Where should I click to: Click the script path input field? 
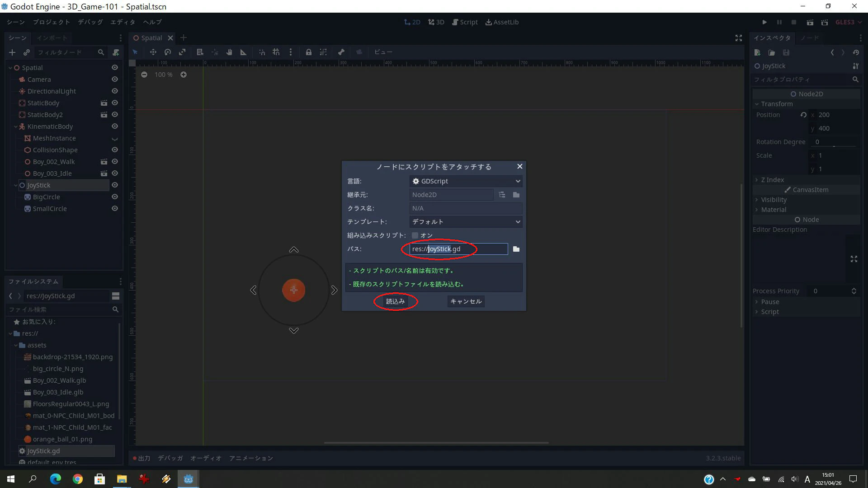click(x=458, y=249)
